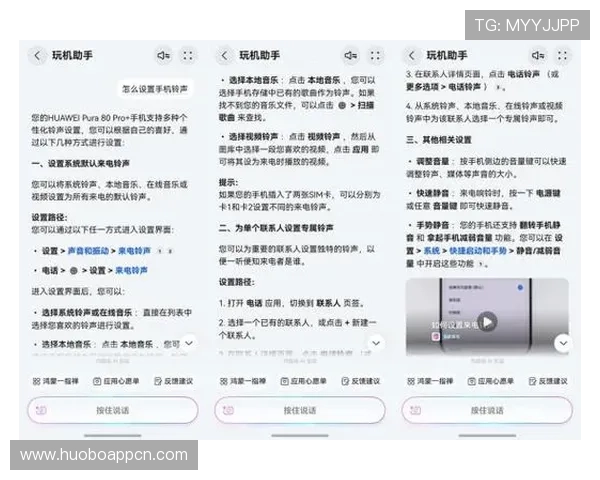600x480 pixels.
Task: Tap the 提示: label in middle screen
Action: [228, 183]
